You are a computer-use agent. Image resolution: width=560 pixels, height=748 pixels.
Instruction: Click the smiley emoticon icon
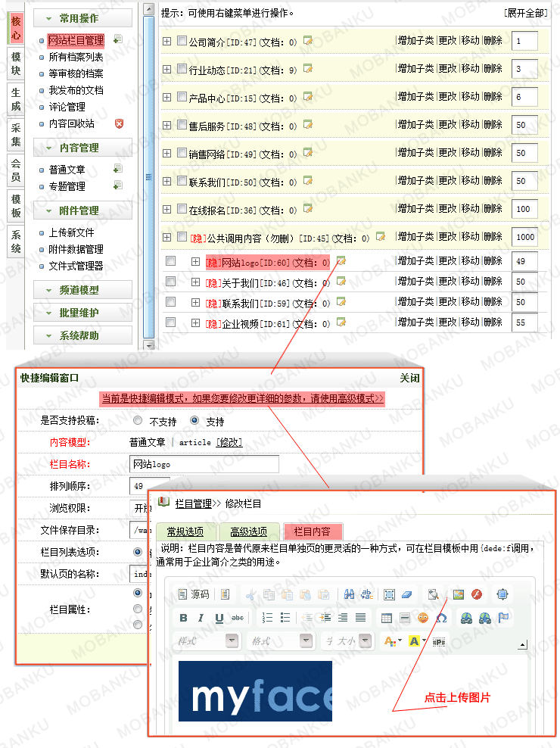(x=422, y=619)
